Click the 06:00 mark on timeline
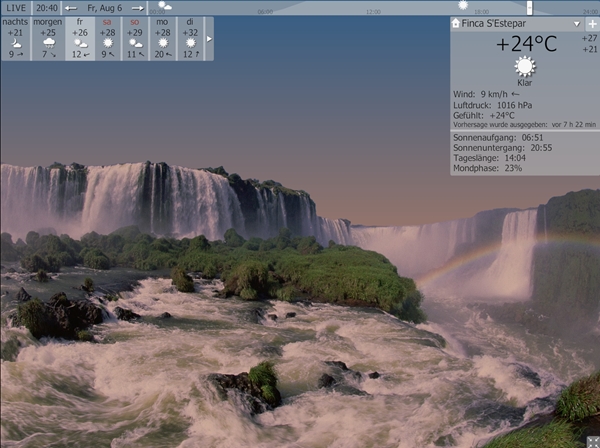600x448 pixels. 265,12
